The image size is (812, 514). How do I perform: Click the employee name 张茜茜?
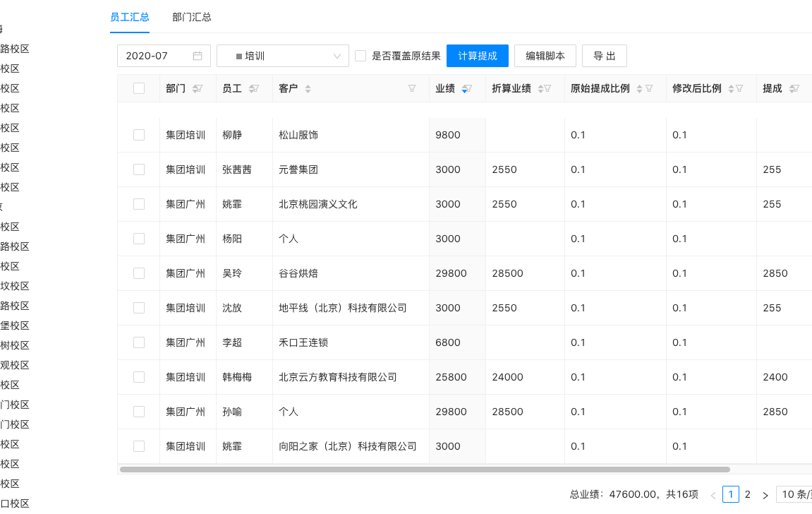coord(236,169)
